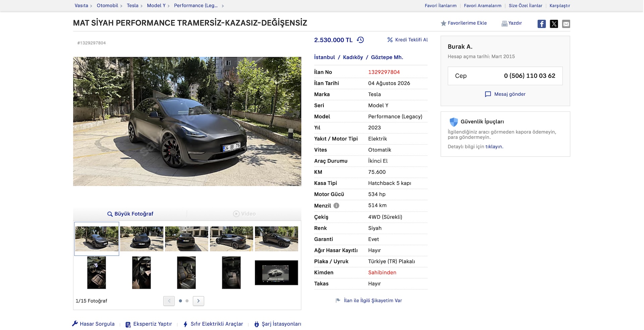Open Göztepe Mh. location link
The width and height of the screenshot is (644, 330).
(387, 57)
